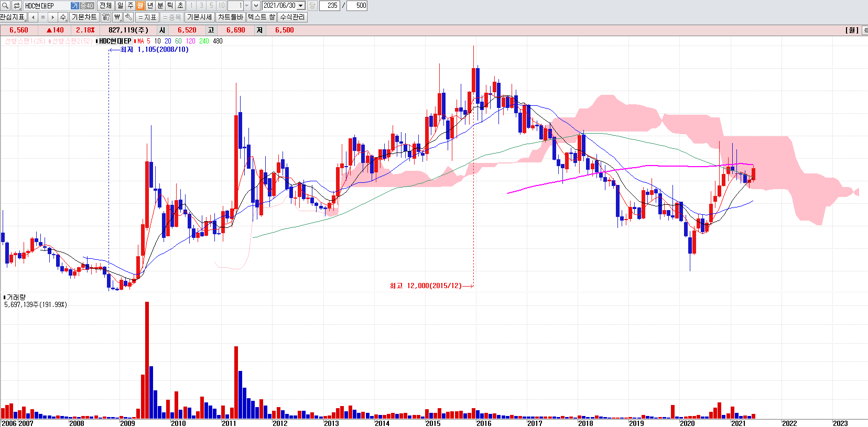Switch chart to 년 (yearly) period
868x427 pixels.
click(x=150, y=5)
